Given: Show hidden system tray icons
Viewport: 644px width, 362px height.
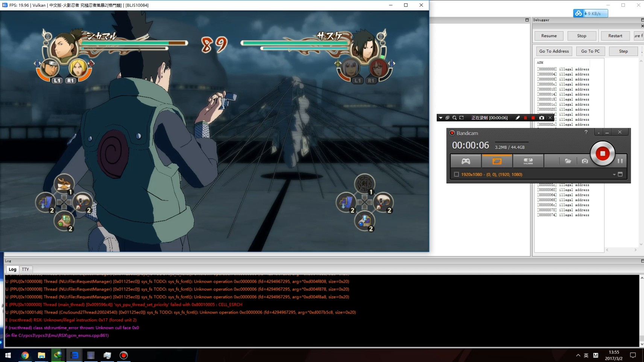Looking at the screenshot, I should 578,355.
